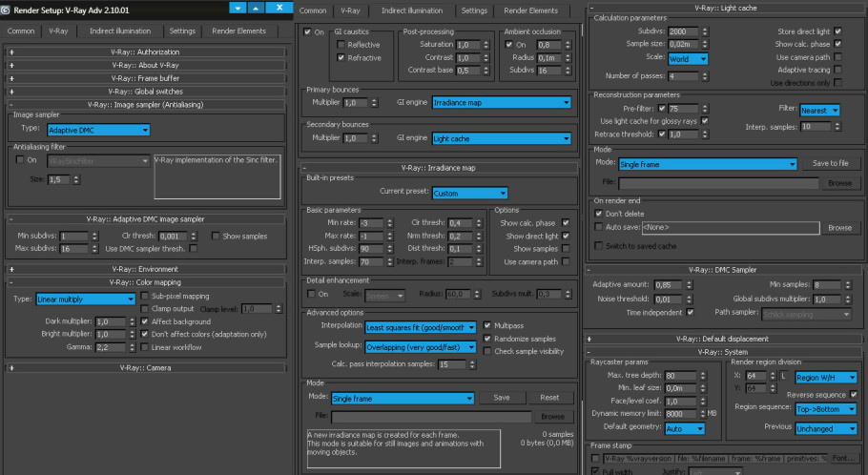This screenshot has width=868, height=475.
Task: Expand the V-Ray:: Global switches rollout
Action: pyautogui.click(x=145, y=92)
